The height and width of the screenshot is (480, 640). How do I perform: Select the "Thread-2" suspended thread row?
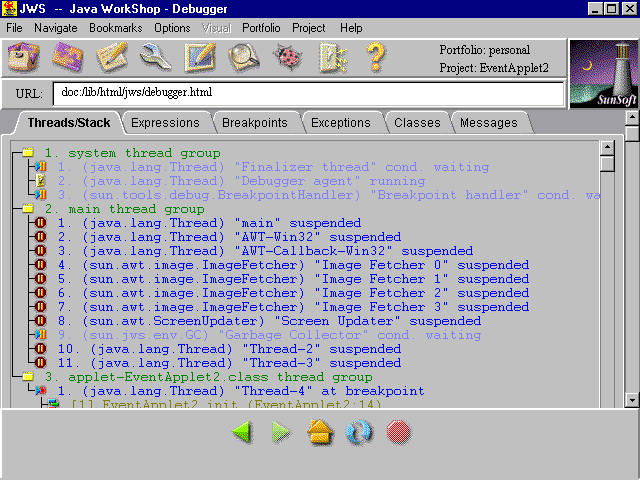[229, 349]
